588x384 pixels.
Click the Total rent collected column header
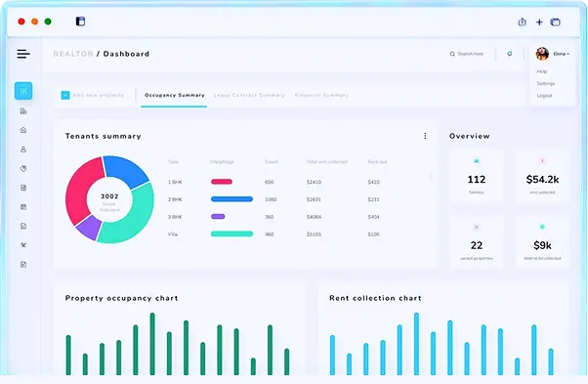coord(326,162)
